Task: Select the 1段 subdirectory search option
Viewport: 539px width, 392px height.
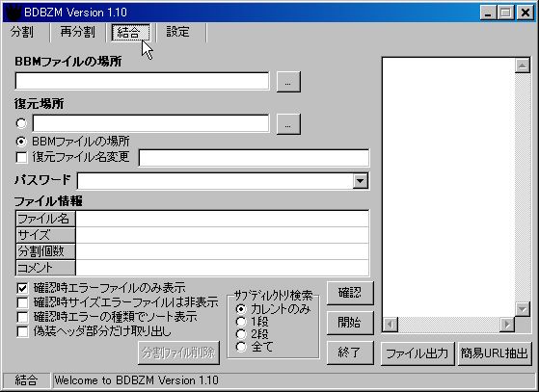Action: pyautogui.click(x=241, y=322)
